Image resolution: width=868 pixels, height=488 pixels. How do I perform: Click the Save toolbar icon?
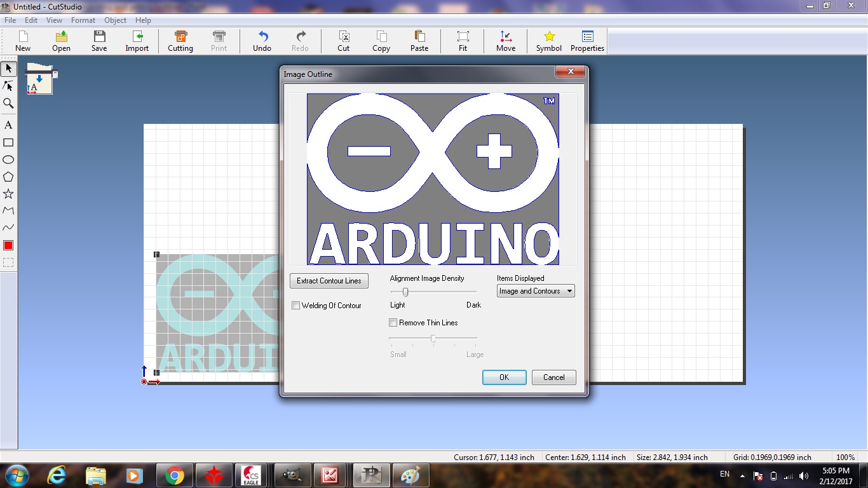coord(99,41)
